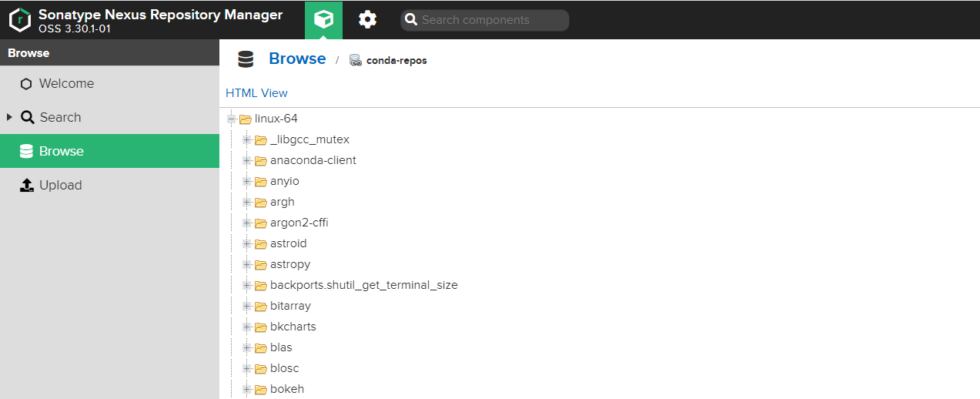Click inside the Search components field
The height and width of the screenshot is (399, 980).
(x=485, y=20)
